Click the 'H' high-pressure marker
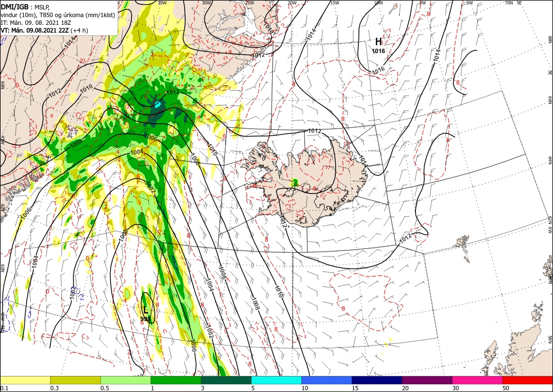 tap(378, 42)
